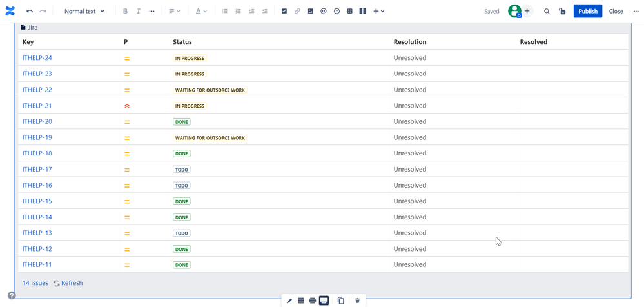Open issue ITHELP-21
The image size is (644, 307).
tap(37, 106)
